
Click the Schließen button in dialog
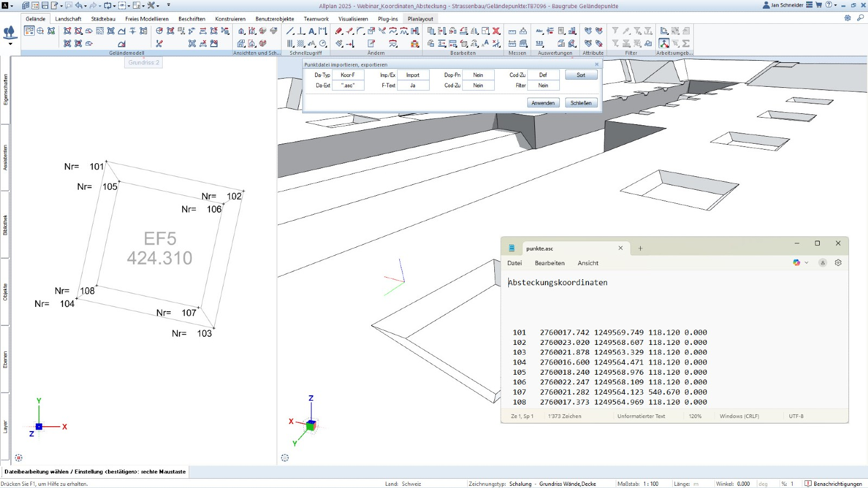581,103
